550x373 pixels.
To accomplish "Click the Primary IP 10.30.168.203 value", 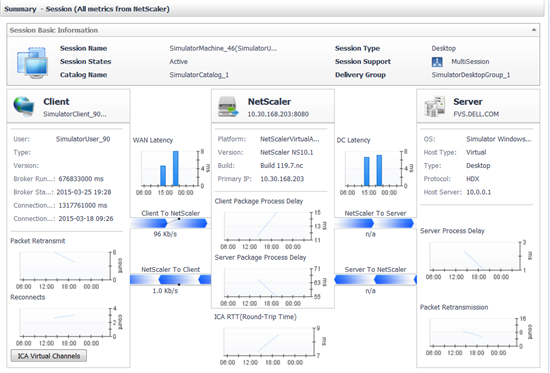I will (x=282, y=179).
